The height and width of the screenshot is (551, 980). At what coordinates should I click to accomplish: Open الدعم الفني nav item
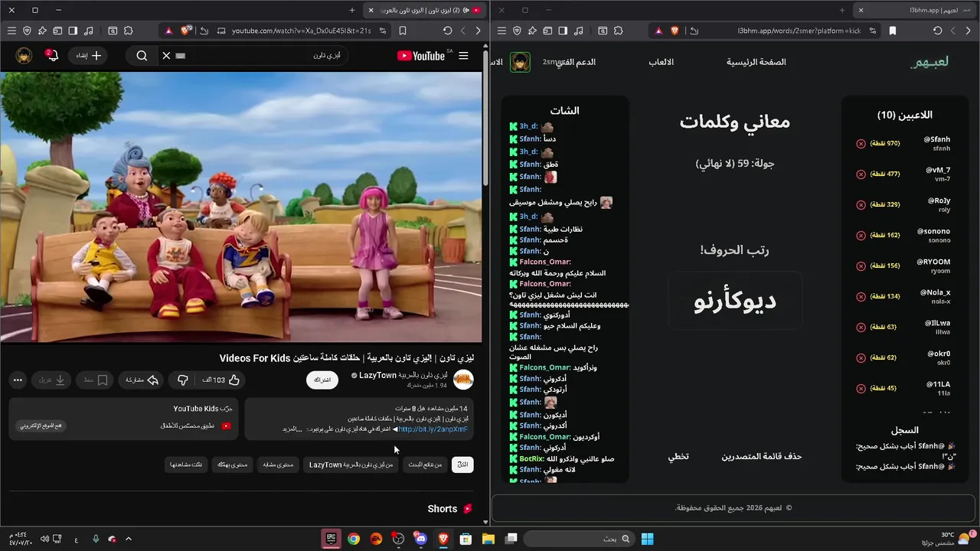575,62
